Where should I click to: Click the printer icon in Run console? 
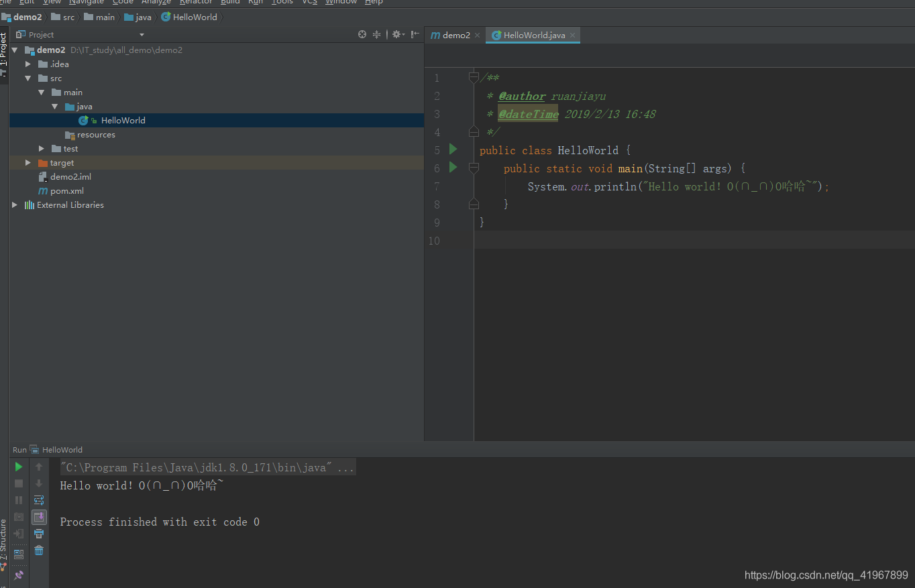coord(39,534)
